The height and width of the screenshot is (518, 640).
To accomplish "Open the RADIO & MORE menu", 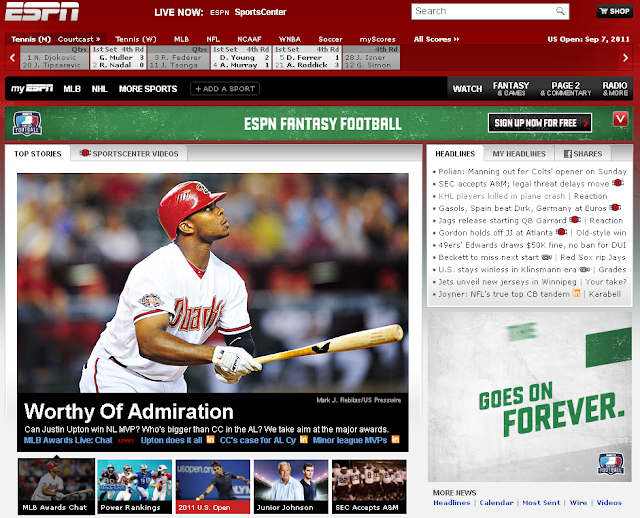I will (615, 89).
